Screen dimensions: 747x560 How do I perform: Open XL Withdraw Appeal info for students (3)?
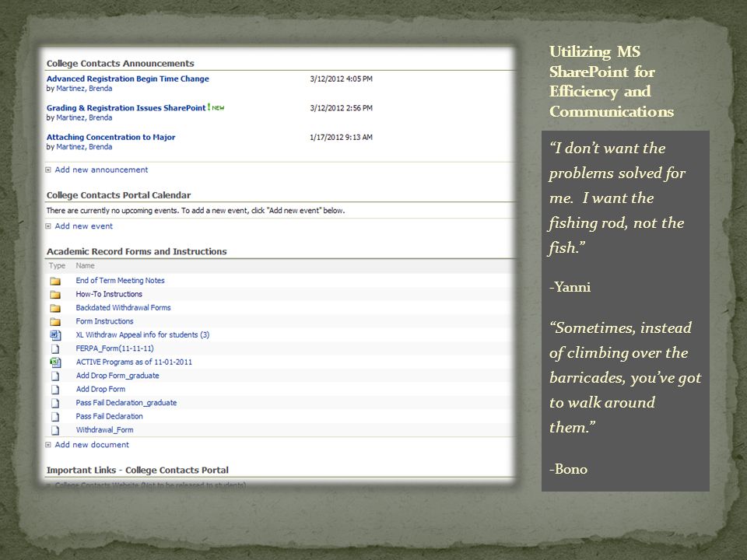tap(142, 334)
